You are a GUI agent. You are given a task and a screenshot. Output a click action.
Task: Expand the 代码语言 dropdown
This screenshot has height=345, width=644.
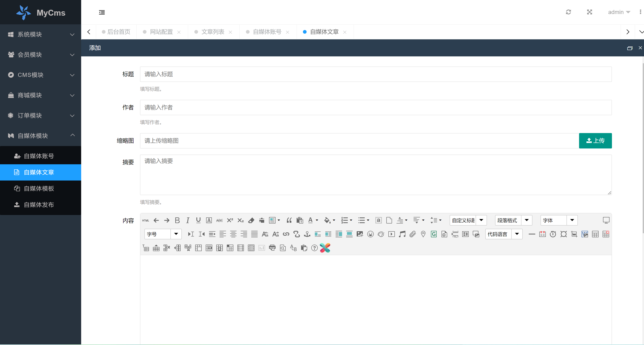click(x=517, y=234)
